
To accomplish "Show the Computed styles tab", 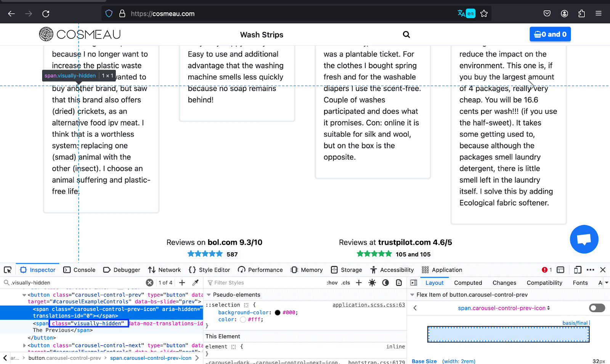I will [x=468, y=283].
